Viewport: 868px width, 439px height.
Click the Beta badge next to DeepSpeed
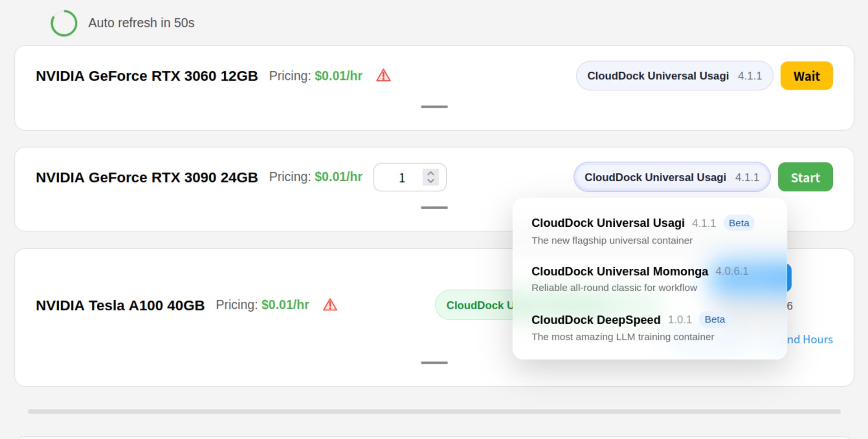pos(714,320)
